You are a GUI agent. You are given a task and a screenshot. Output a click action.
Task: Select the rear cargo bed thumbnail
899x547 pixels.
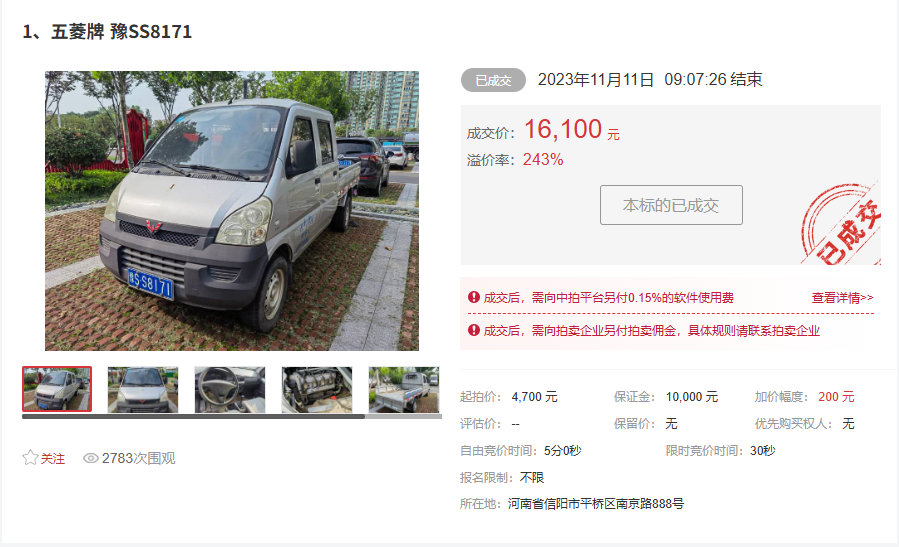[404, 390]
